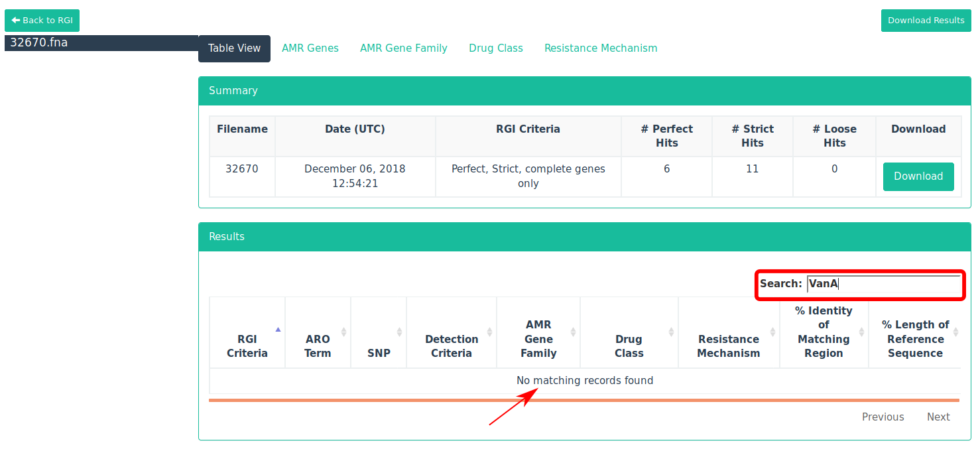Open the Next results page
The height and width of the screenshot is (467, 980).
click(938, 417)
